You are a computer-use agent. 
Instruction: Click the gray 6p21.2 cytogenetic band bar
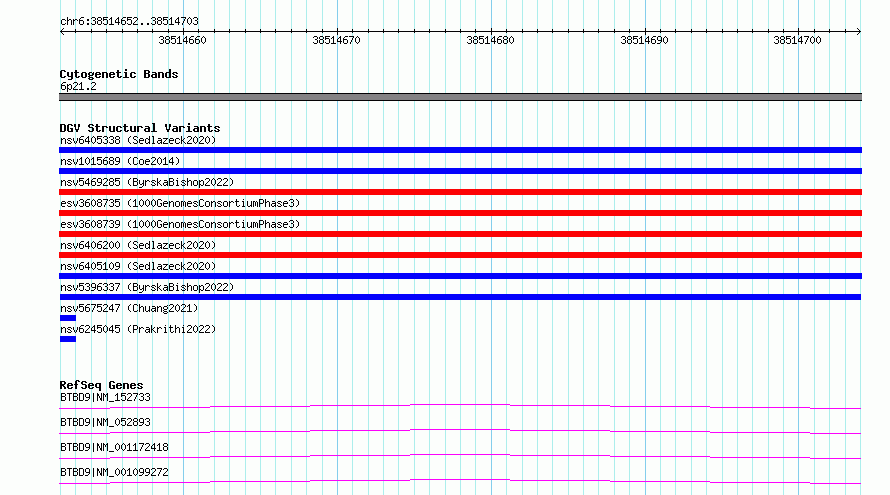460,97
